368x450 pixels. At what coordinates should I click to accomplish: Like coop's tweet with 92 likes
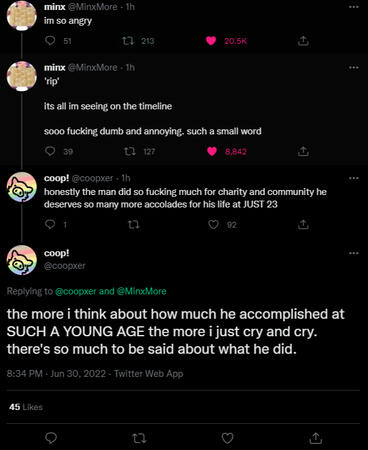tap(213, 225)
